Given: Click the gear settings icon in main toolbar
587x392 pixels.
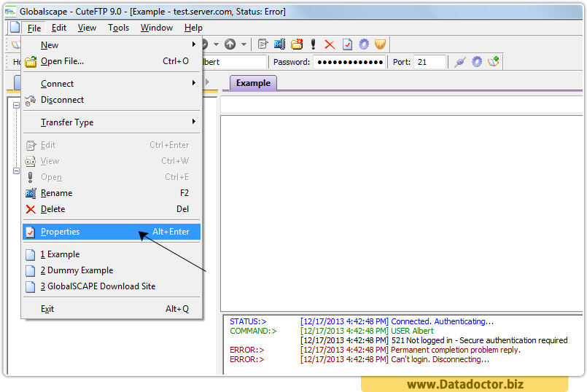Looking at the screenshot, I should (x=364, y=44).
